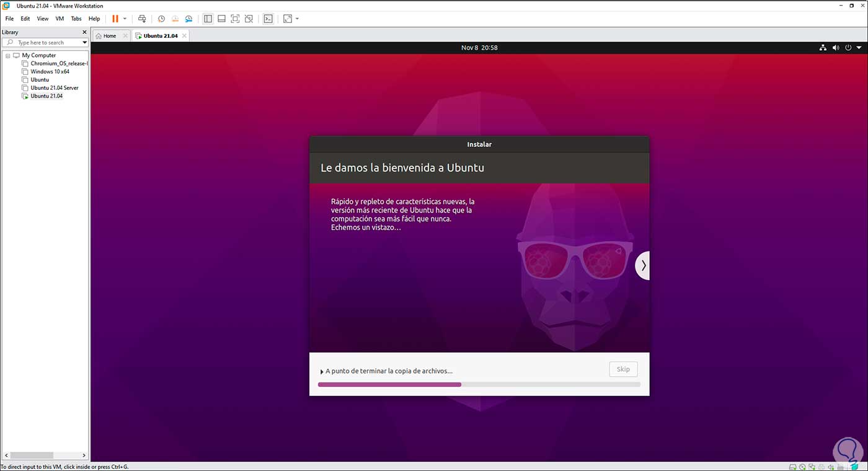Switch to Unity mode via the toolbar

pos(249,19)
